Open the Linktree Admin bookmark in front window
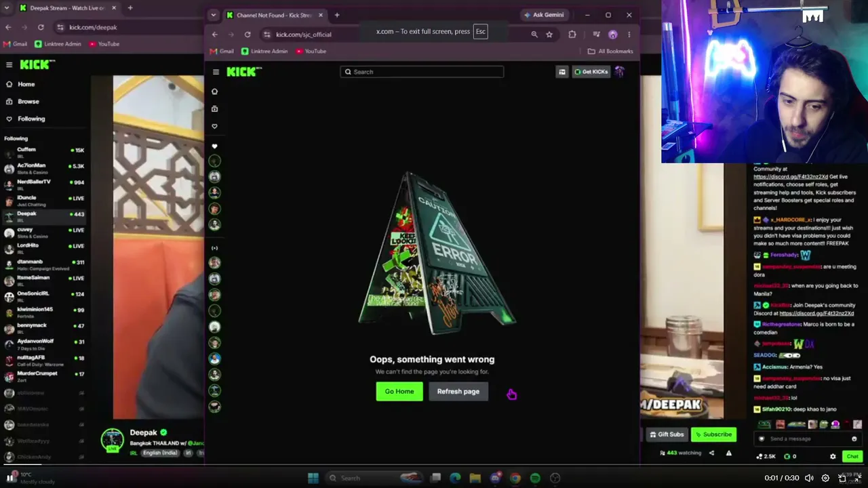 pos(264,52)
